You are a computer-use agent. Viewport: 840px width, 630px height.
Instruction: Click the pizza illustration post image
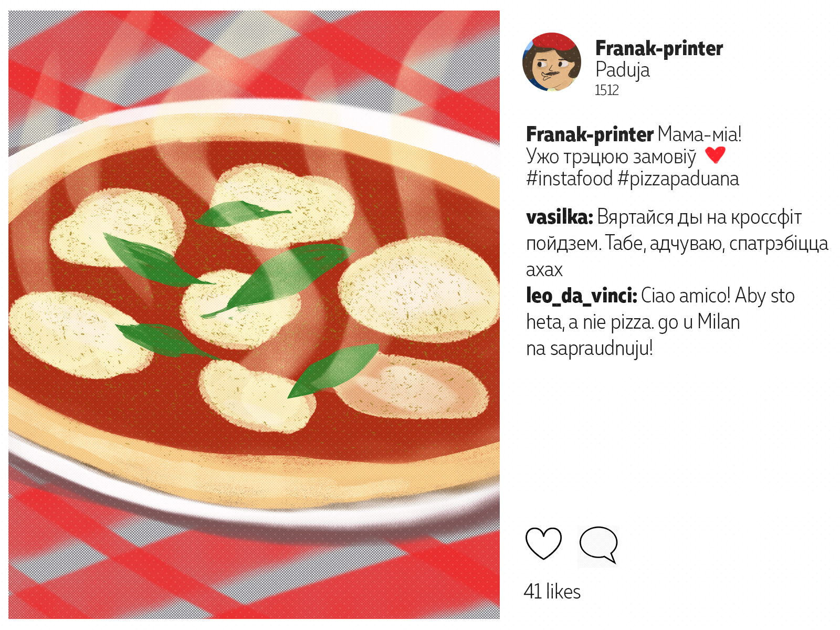point(254,315)
